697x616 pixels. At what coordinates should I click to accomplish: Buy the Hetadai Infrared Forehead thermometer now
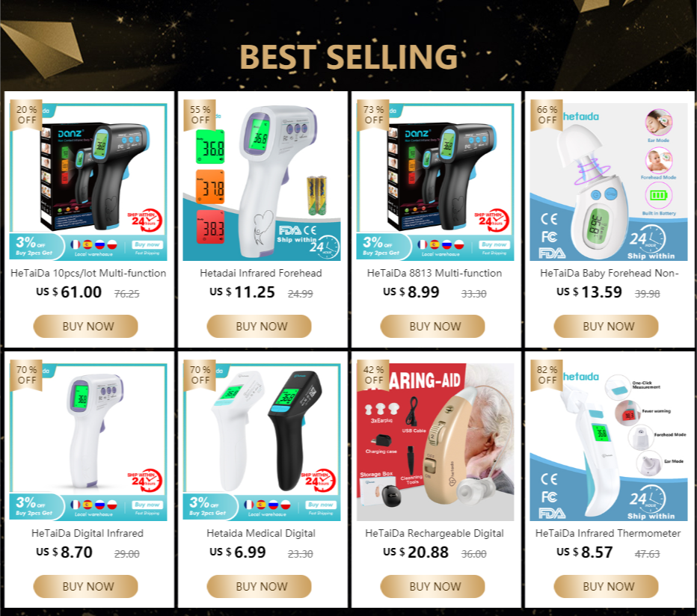(x=260, y=326)
